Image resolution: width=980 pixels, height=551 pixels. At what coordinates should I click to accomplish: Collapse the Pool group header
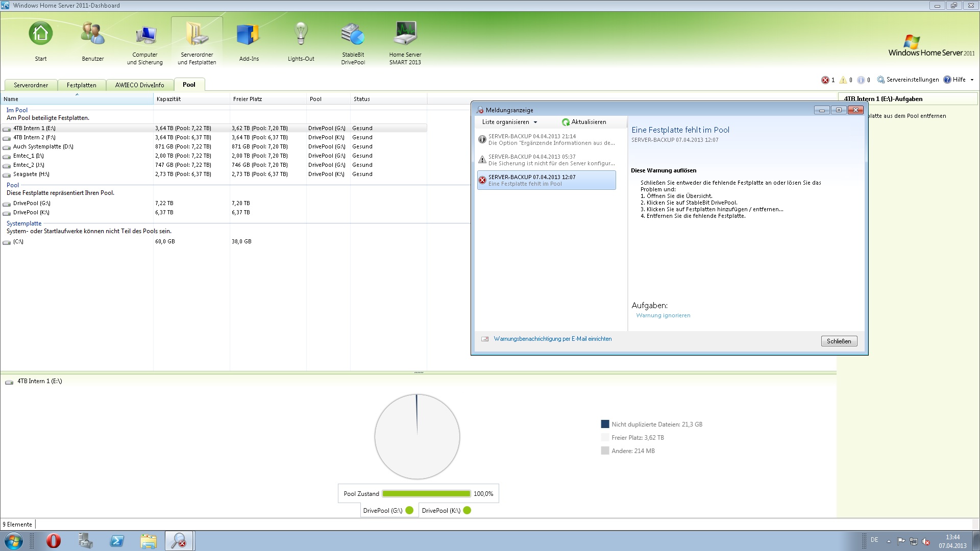(x=13, y=185)
